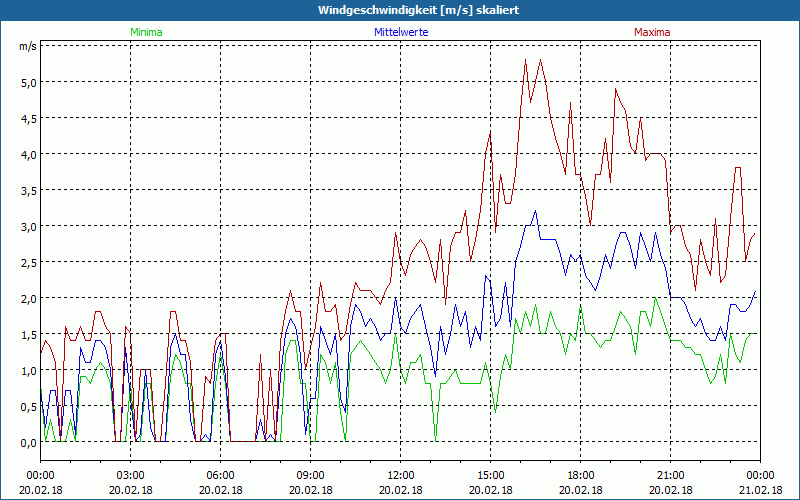Screen dimensions: 800x500
Task: Click the '4,5' y-axis value
Action: point(28,118)
